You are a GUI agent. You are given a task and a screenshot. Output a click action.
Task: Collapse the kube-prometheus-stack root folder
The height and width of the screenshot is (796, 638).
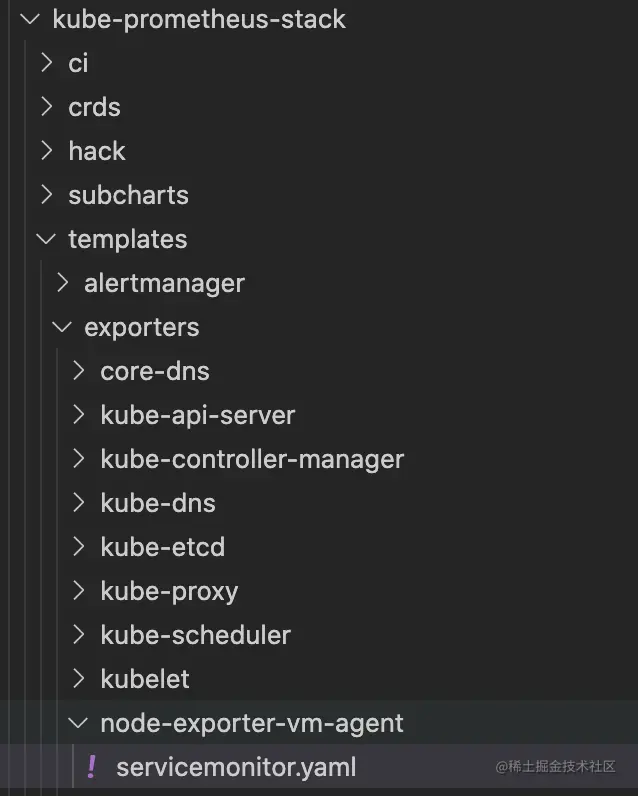(30, 19)
